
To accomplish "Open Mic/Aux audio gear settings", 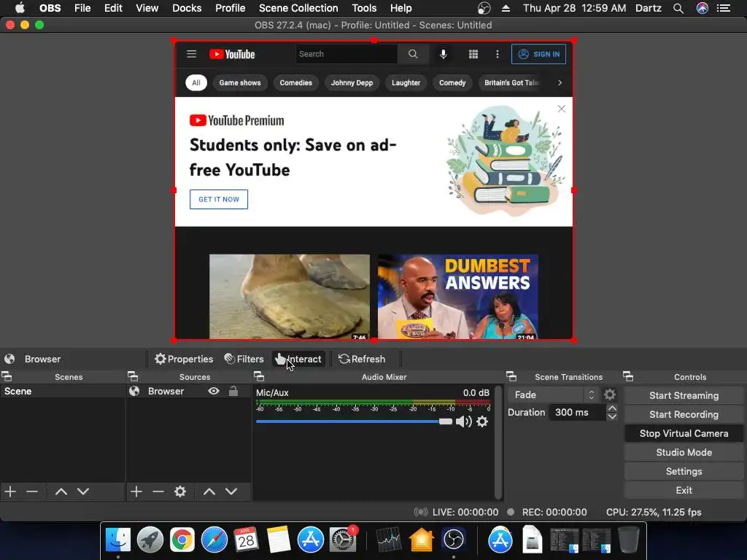I will point(482,421).
